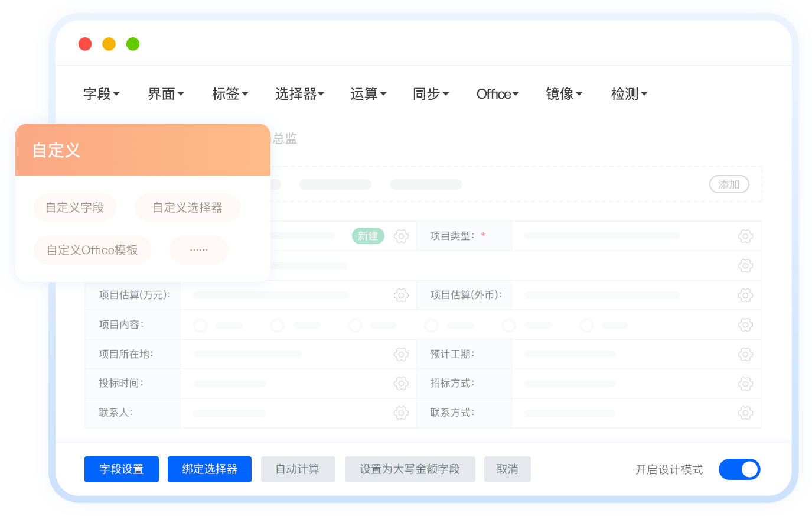
Task: Open settings gear for 项目估算(万元) field
Action: pos(401,295)
